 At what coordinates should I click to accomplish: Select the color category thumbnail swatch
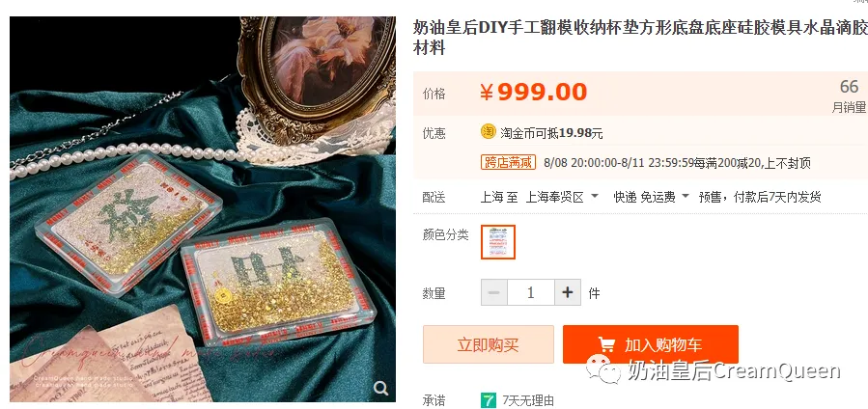[498, 242]
